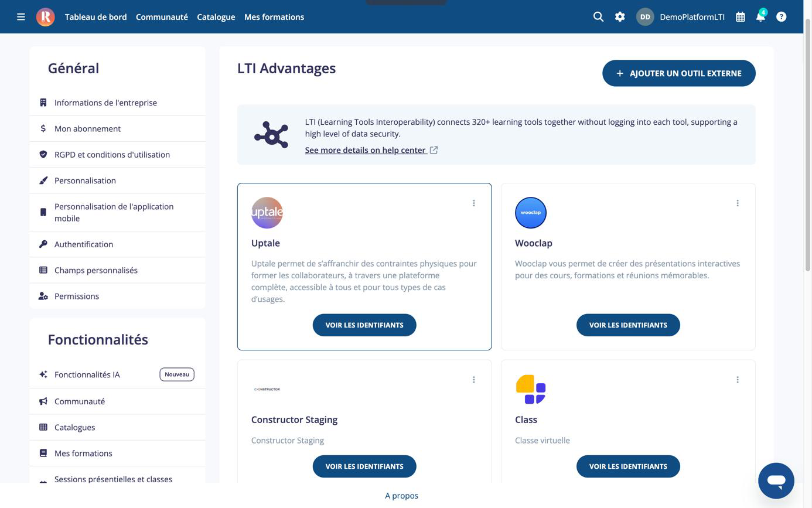
Task: Open the Uptale card options menu
Action: coord(474,203)
